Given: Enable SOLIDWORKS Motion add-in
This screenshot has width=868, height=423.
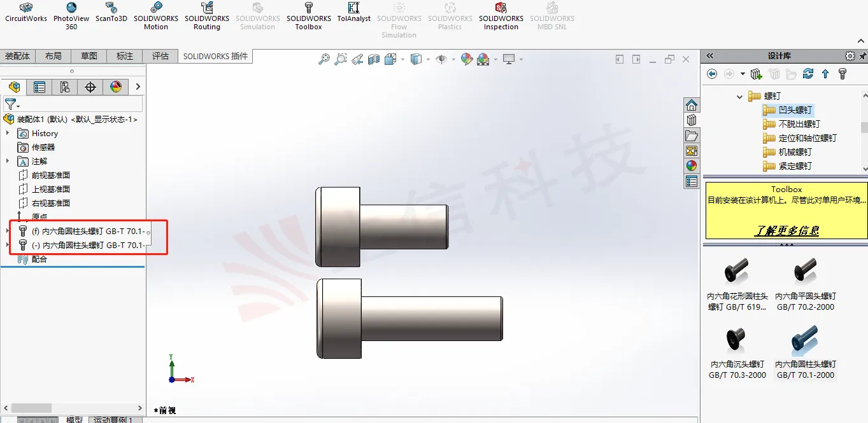Looking at the screenshot, I should coord(156,8).
